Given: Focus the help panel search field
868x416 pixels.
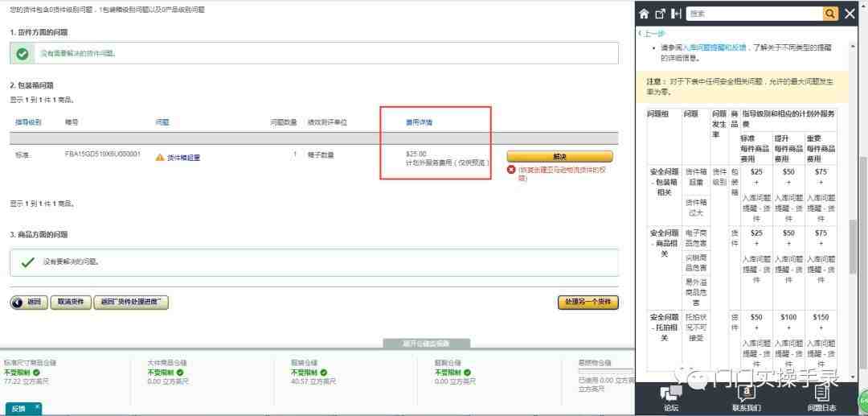Looking at the screenshot, I should click(755, 14).
